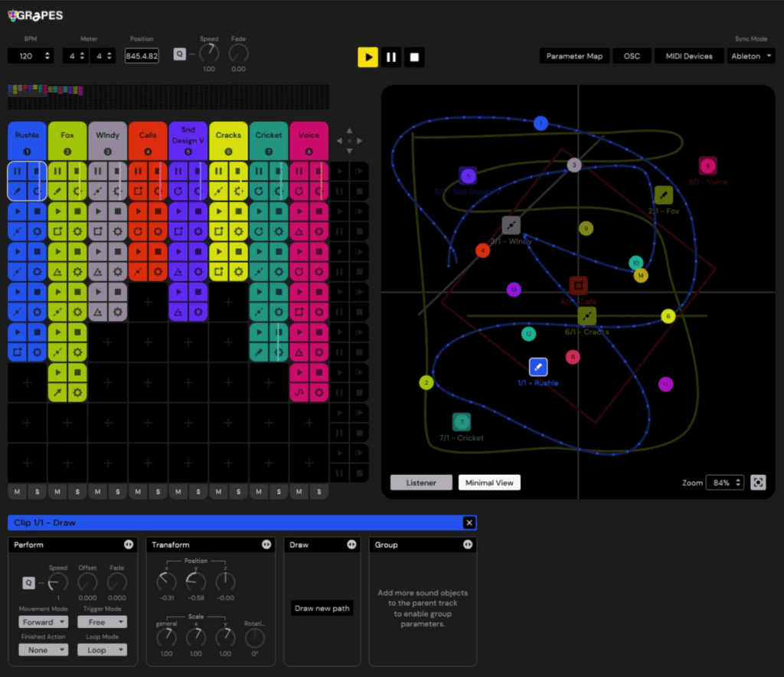Toggle the Q quantize button in Perform panel

tap(28, 583)
